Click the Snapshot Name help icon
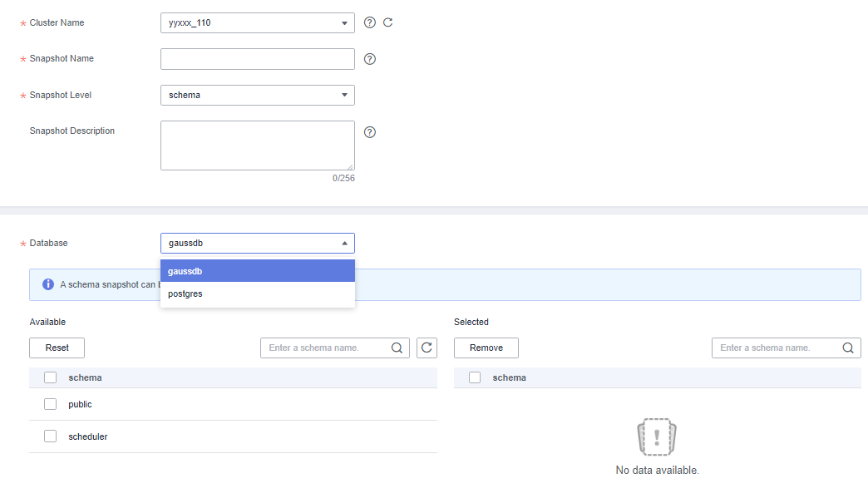Viewport: 868px width, 503px height. [370, 59]
